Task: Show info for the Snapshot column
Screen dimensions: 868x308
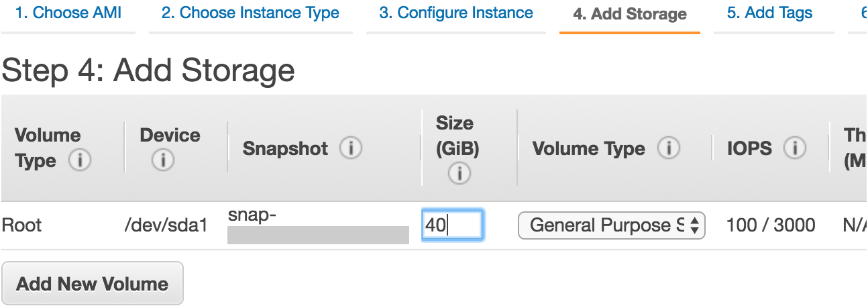Action: pos(351,148)
